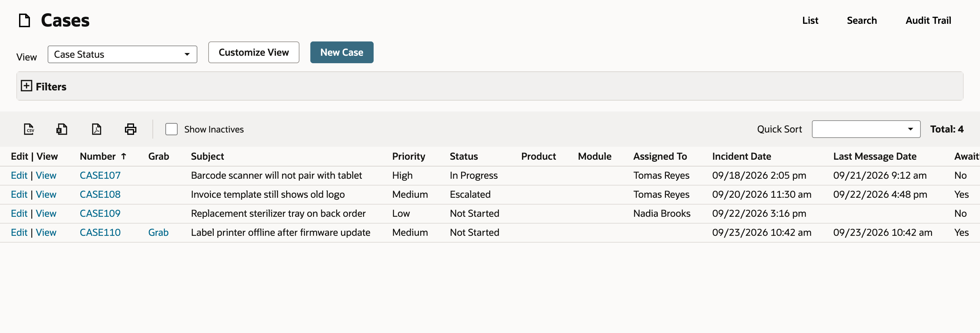Viewport: 980px width, 333px height.
Task: Create a New Case
Action: 342,52
